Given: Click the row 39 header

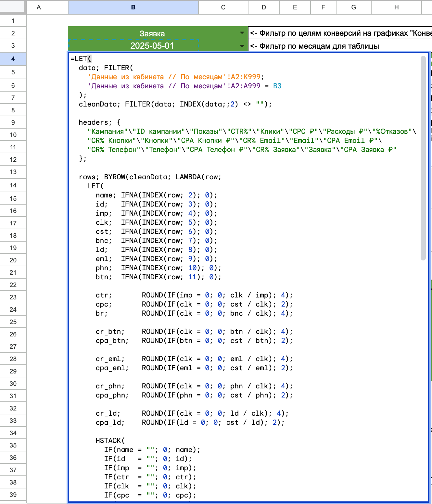Looking at the screenshot, I should click(x=13, y=495).
